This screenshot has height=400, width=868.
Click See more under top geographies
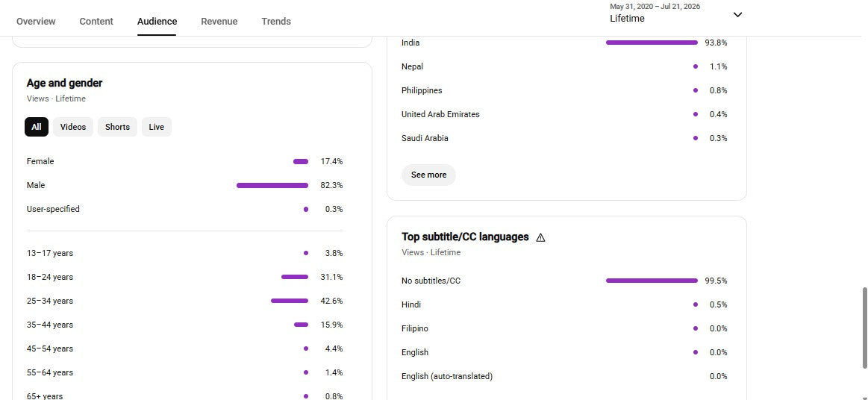428,175
